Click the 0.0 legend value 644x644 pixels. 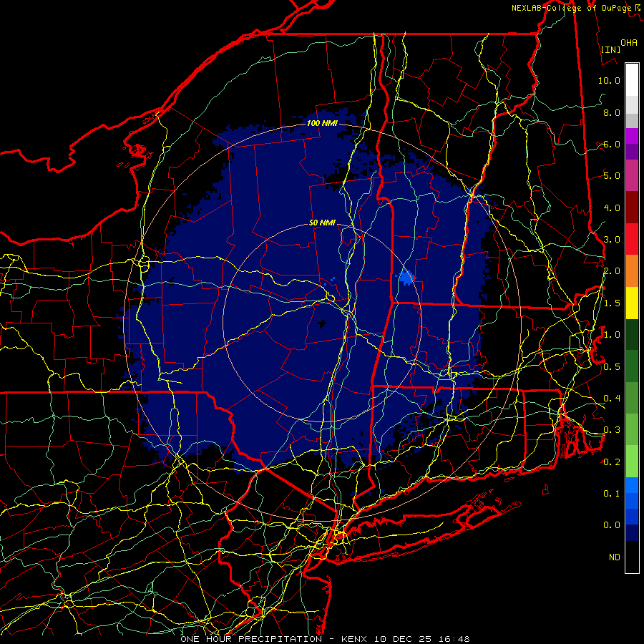coord(612,525)
